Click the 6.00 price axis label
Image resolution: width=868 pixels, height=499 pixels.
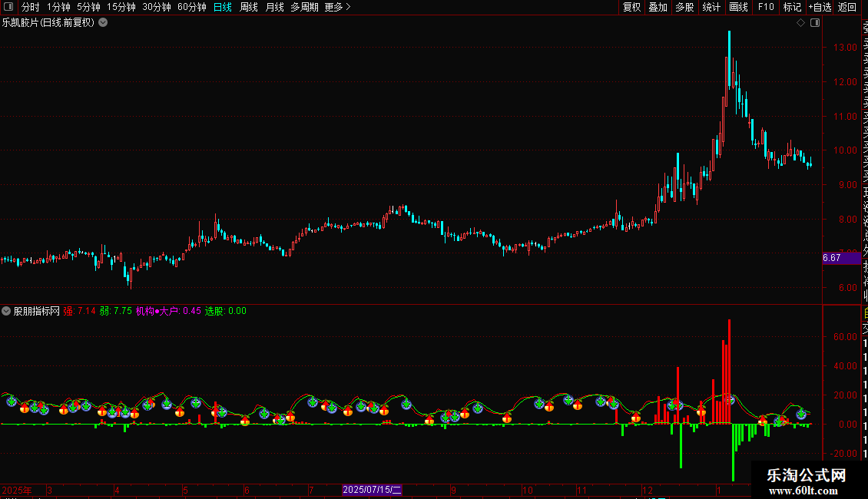[847, 288]
